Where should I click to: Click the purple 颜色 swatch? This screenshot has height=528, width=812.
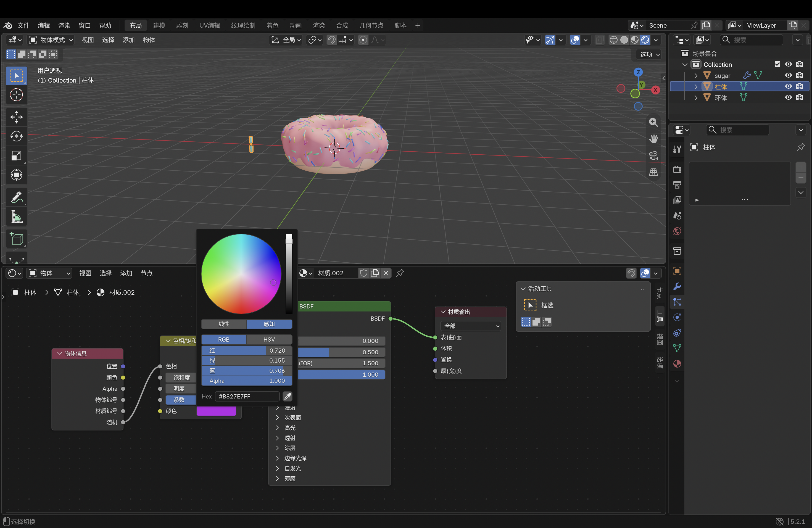(216, 411)
